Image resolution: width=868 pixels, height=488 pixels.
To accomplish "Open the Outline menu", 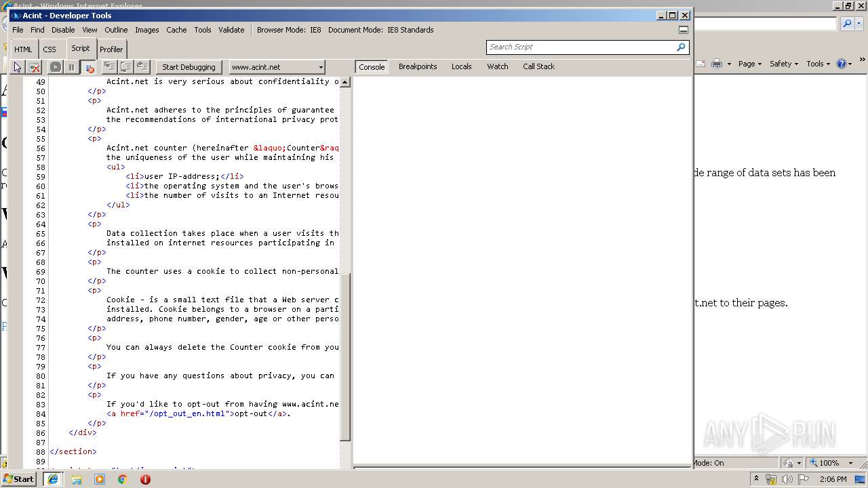I will pos(116,30).
